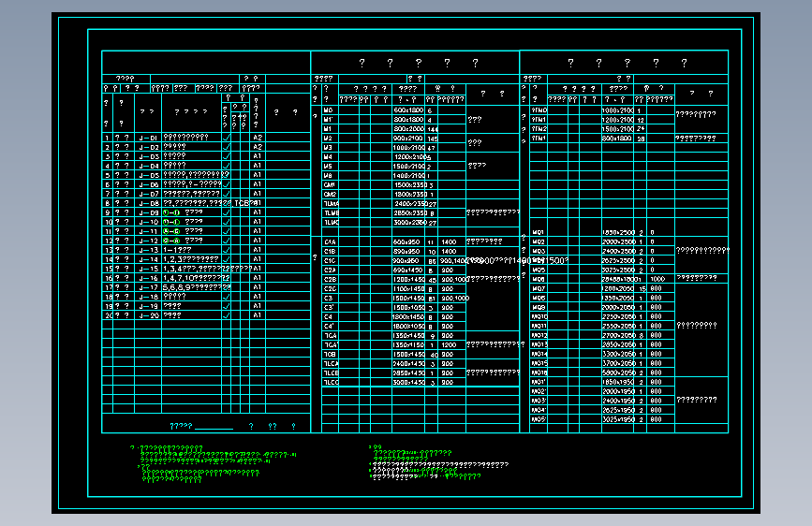Click the door code M4
Screen dimensions: 812x526
coord(328,157)
